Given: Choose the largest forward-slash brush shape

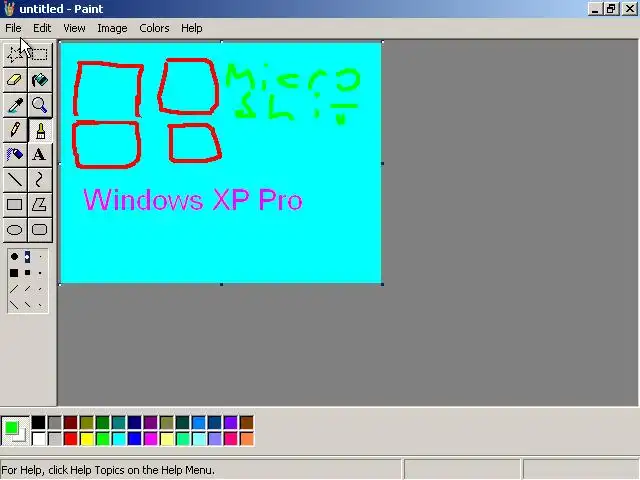Looking at the screenshot, I should 14,289.
